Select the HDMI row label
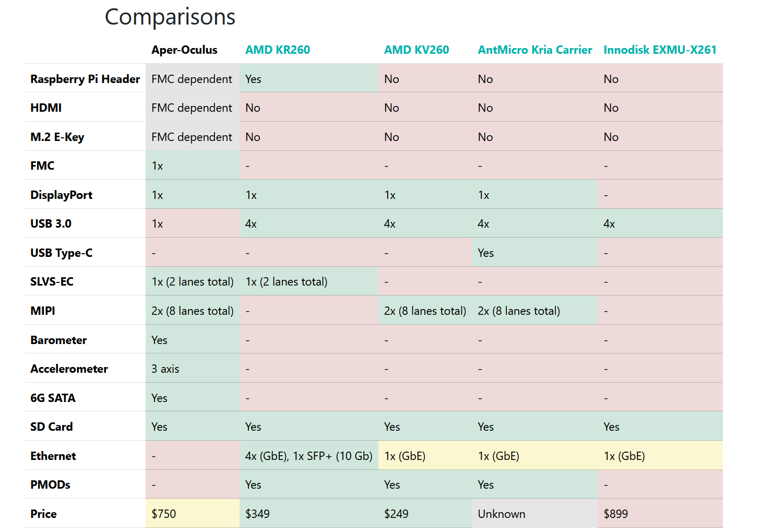This screenshot has width=762, height=532. click(46, 108)
